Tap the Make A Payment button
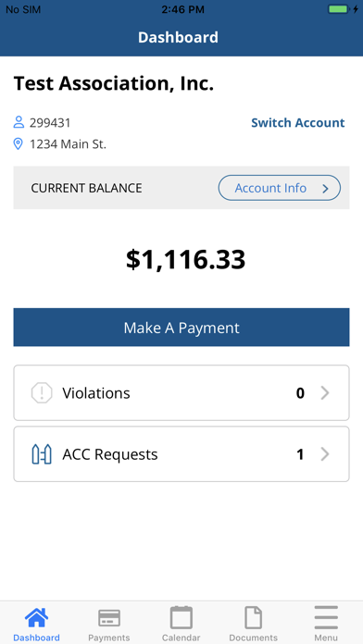Image resolution: width=363 pixels, height=644 pixels. click(181, 328)
